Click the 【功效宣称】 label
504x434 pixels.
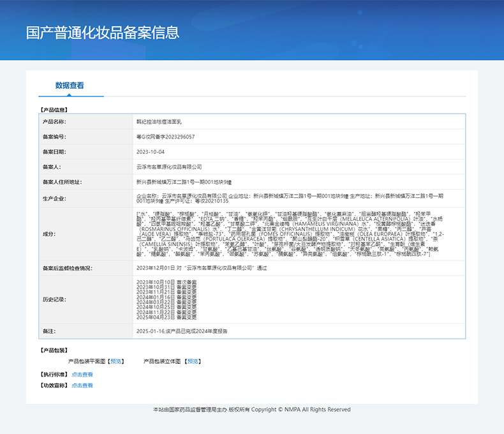click(x=54, y=385)
